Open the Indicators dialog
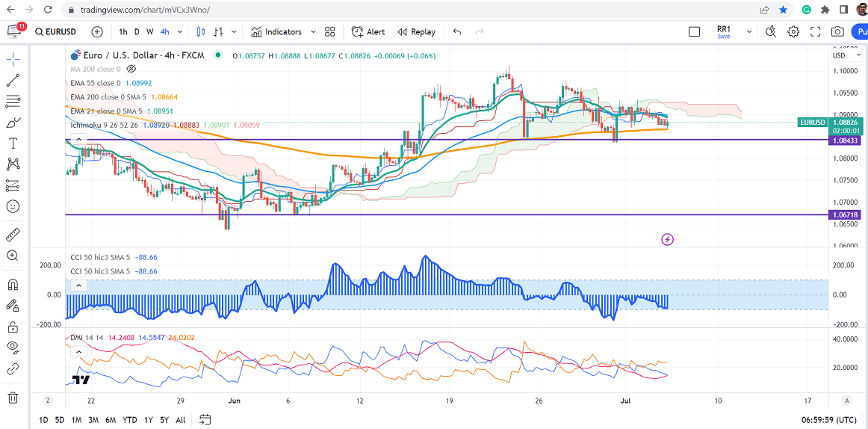This screenshot has width=868, height=429. click(276, 32)
